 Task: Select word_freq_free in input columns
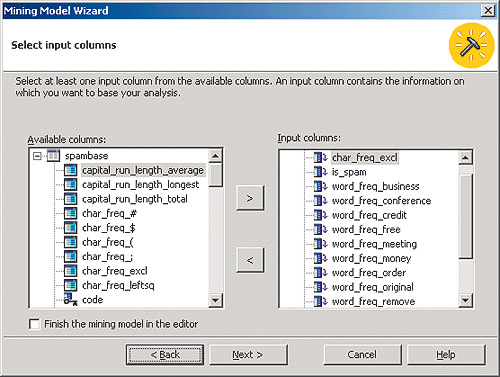pyautogui.click(x=366, y=229)
